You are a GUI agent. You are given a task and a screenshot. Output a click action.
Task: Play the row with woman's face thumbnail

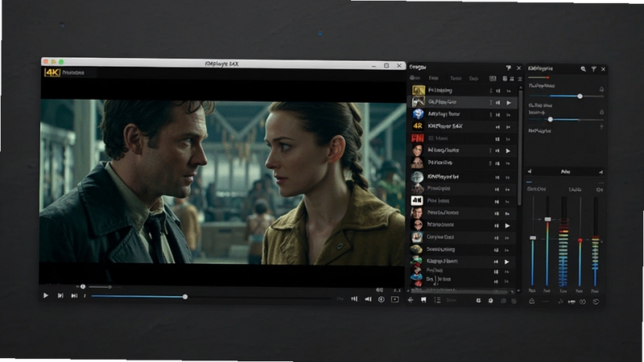[x=508, y=151]
